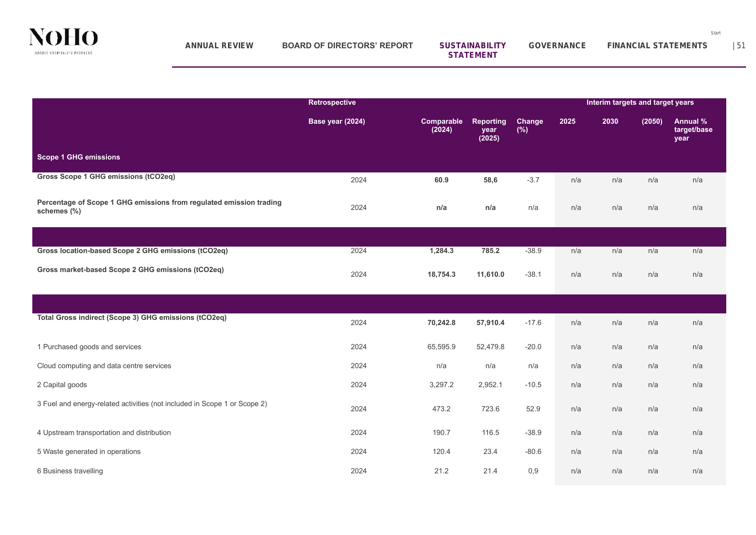The image size is (756, 535).
Task: Select the Scope 3 change value -17.6
Action: tap(533, 323)
